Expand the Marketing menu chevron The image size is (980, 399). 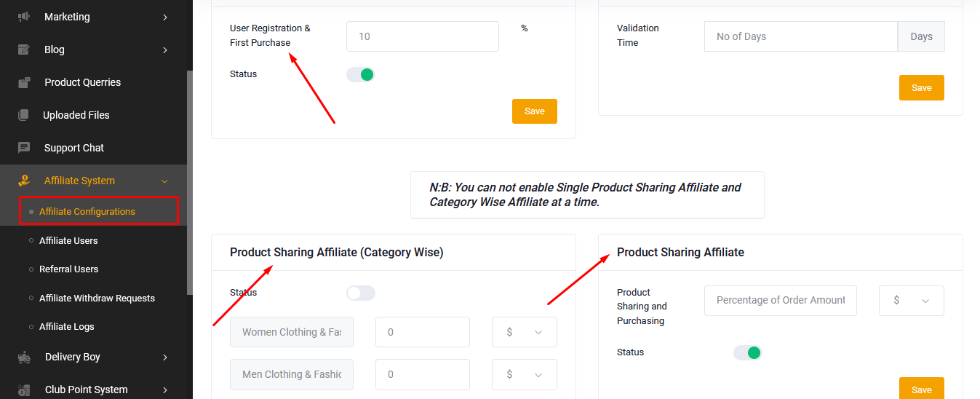coord(165,17)
